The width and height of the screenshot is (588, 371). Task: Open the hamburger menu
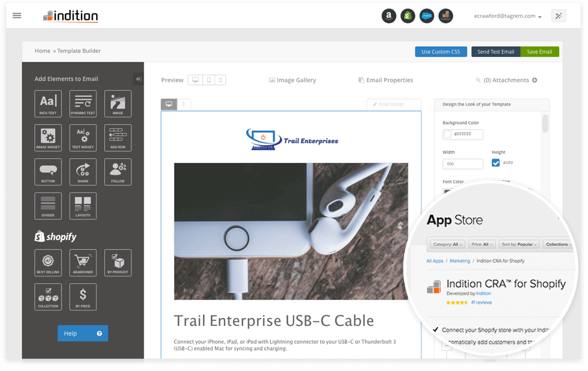tap(17, 15)
